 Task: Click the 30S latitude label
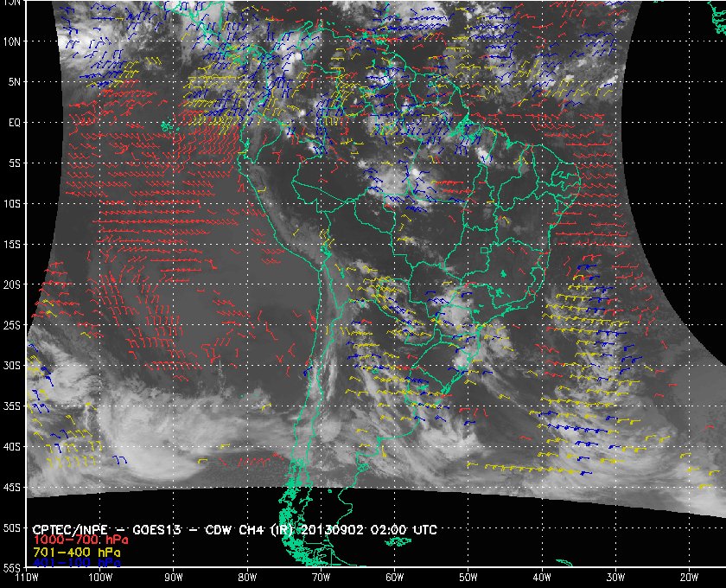[x=12, y=366]
